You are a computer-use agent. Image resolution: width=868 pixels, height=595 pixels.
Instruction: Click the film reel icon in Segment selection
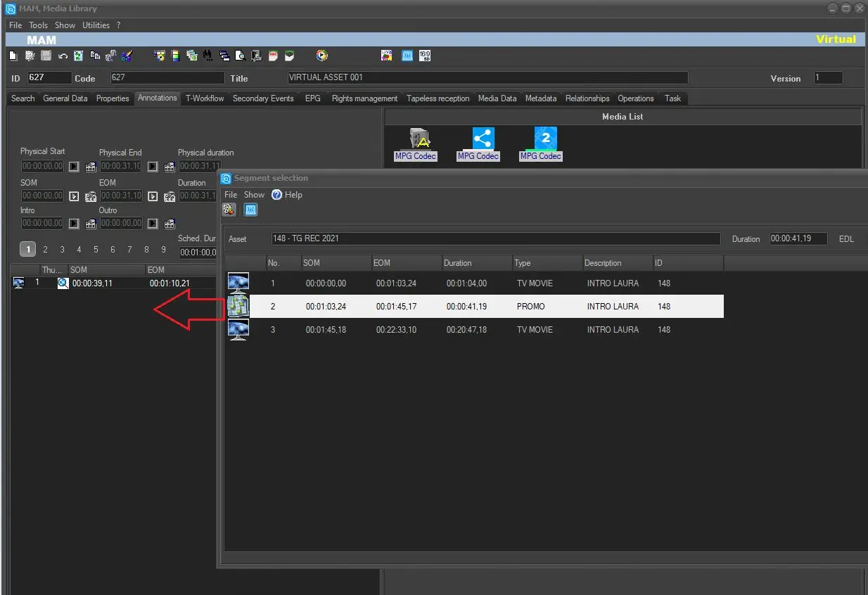(229, 210)
